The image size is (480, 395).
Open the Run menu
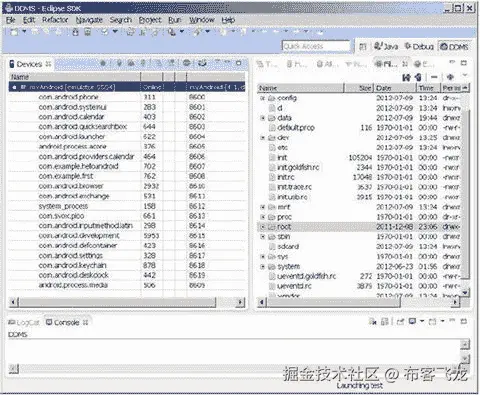[x=175, y=20]
